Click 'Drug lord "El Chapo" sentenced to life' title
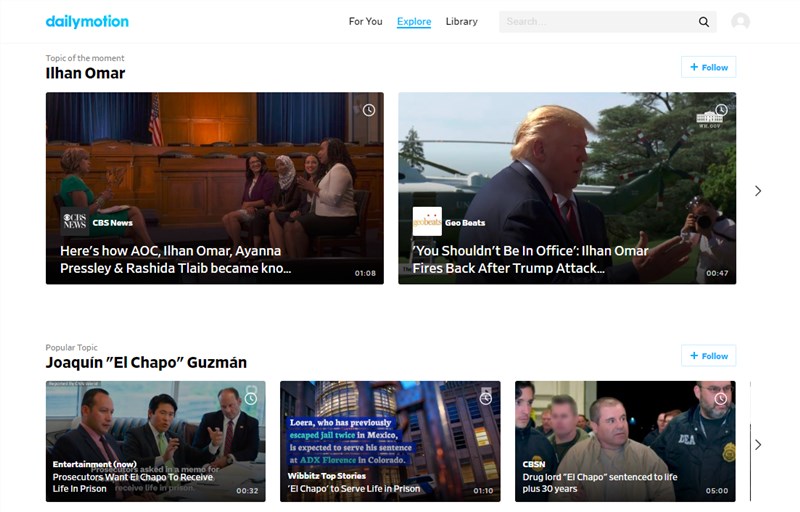 (x=600, y=483)
